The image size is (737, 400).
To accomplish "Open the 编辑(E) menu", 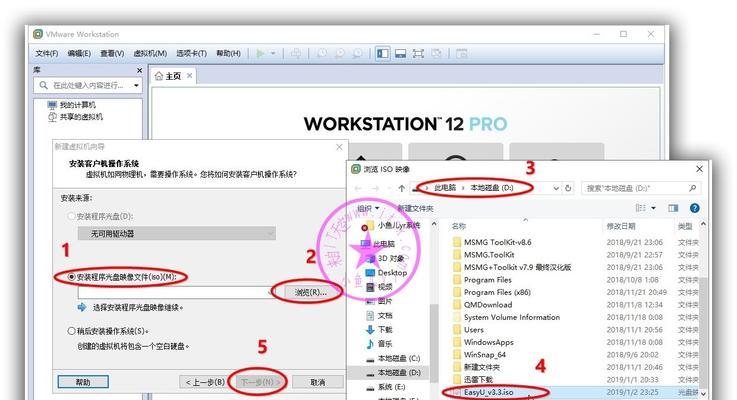I will point(79,54).
